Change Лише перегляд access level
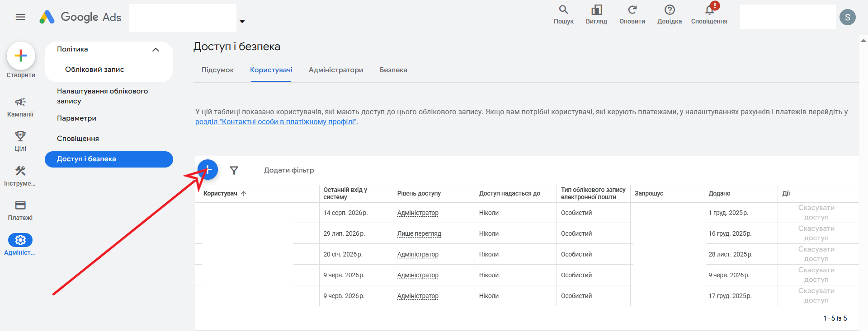Viewport: 868px width, 331px height. pos(419,234)
